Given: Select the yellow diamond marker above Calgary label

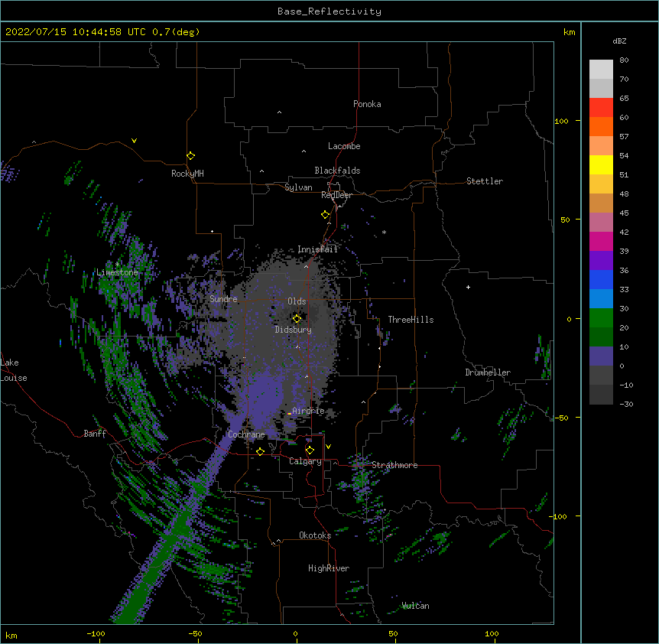Looking at the screenshot, I should coord(310,450).
